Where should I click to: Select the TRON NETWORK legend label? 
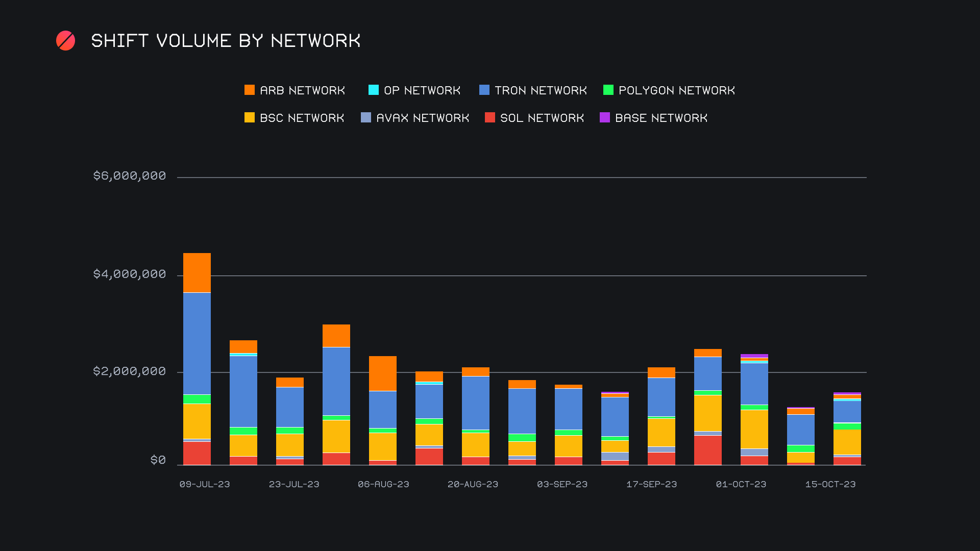(x=541, y=90)
